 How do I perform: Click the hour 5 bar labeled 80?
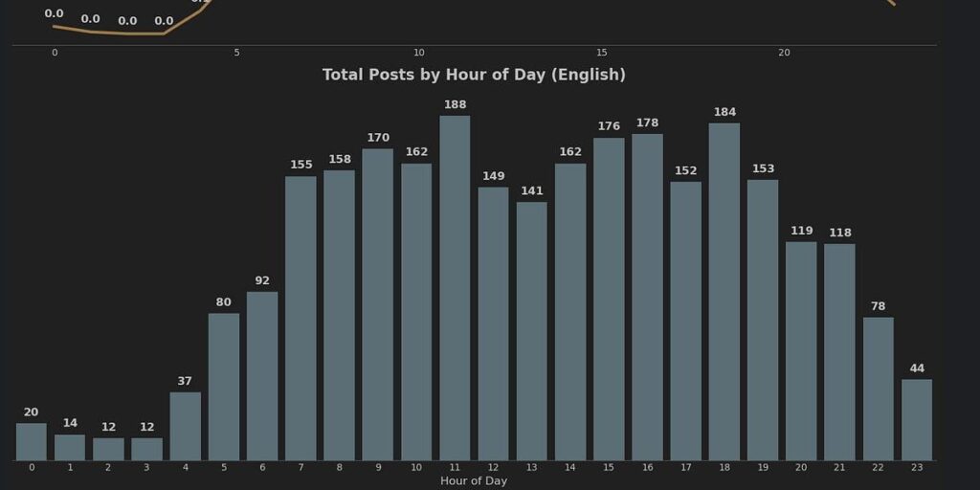click(x=224, y=387)
